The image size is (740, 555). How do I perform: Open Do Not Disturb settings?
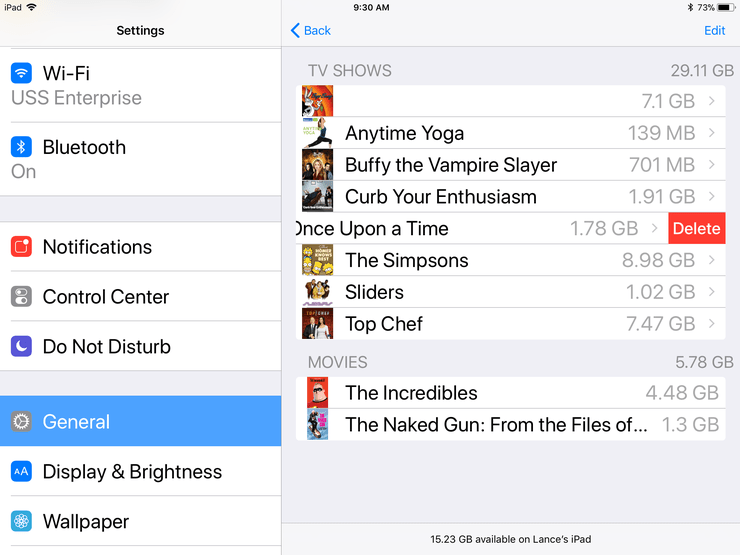click(x=141, y=346)
